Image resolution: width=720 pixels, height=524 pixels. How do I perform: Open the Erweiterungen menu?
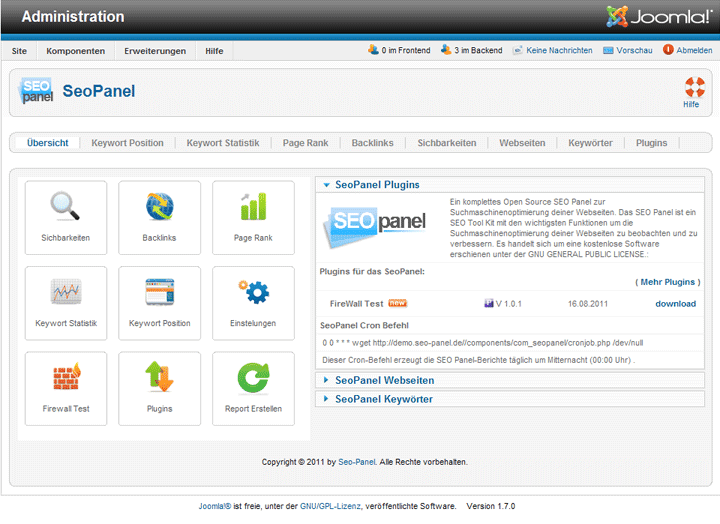(x=155, y=51)
